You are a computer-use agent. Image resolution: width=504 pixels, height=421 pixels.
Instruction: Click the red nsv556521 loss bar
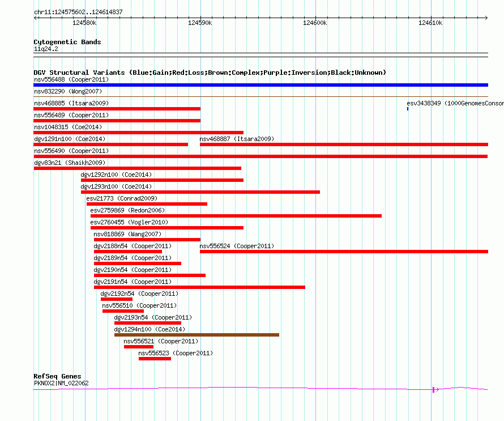[139, 347]
